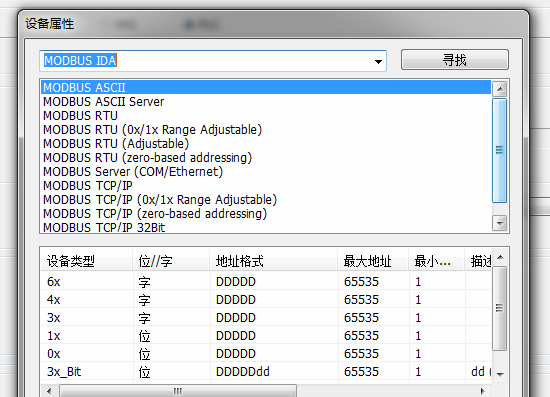Select the 1x device type row

pyautogui.click(x=267, y=336)
